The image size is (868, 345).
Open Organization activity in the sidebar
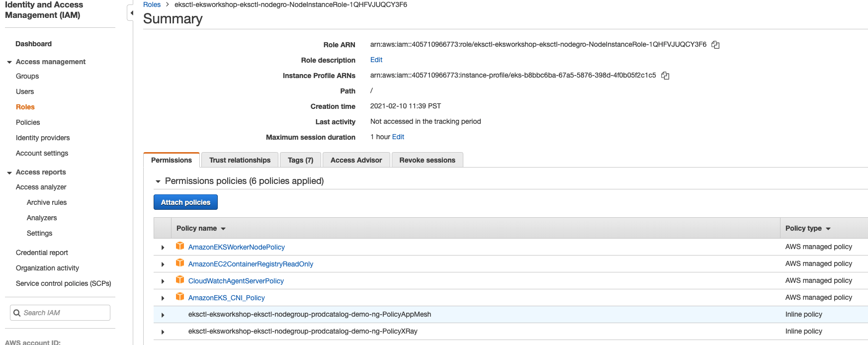[x=47, y=268]
